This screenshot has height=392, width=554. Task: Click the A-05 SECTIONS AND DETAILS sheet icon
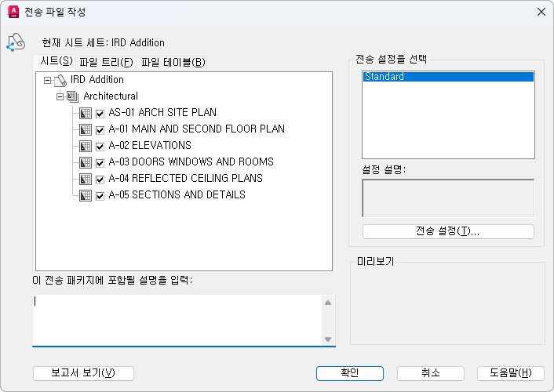click(86, 195)
